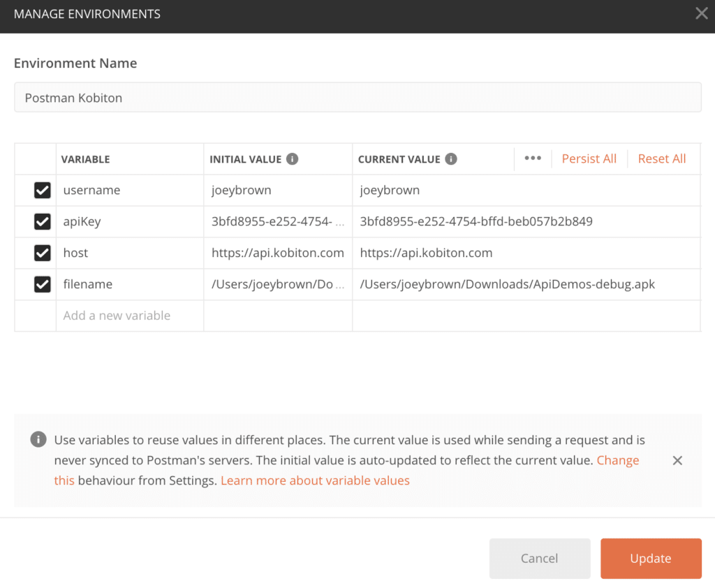Close the Manage Environments dialog
715x588 pixels.
tap(701, 13)
